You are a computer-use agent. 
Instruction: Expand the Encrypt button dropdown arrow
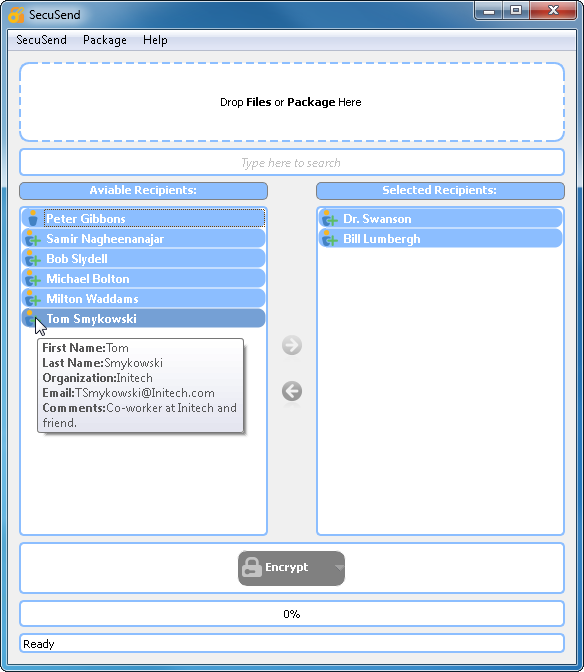pos(339,568)
